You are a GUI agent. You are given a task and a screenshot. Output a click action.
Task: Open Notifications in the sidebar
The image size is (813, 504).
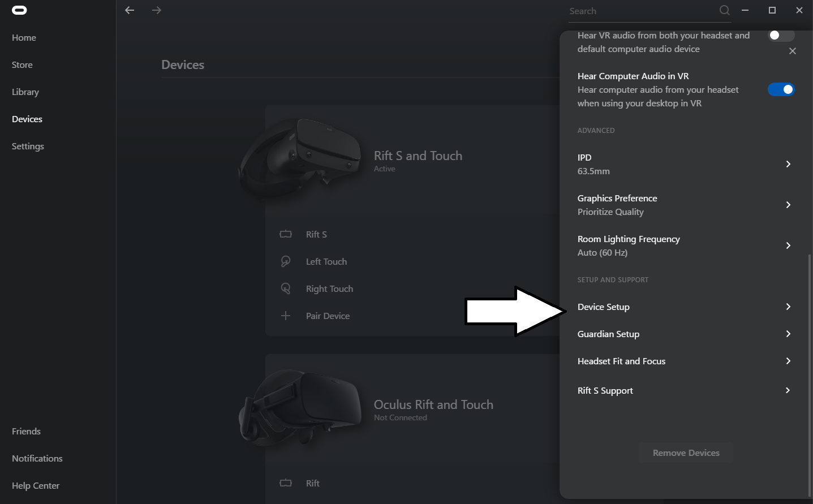(37, 458)
